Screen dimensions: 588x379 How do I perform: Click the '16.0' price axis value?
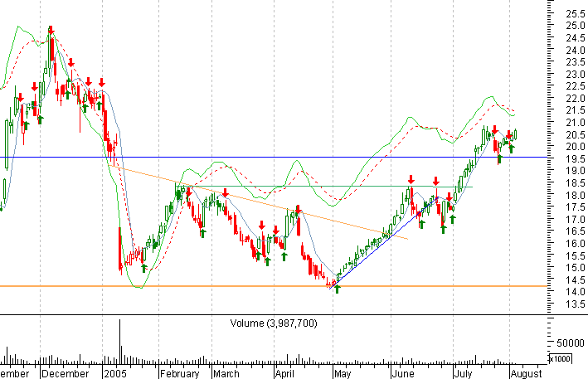[575, 244]
